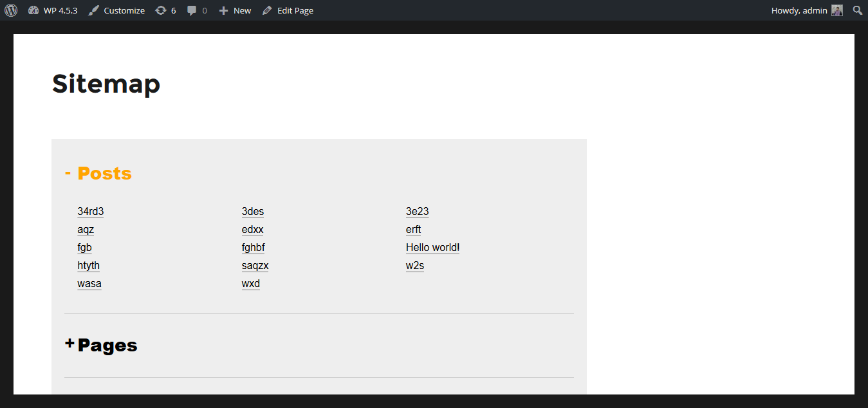Image resolution: width=868 pixels, height=408 pixels.
Task: Open the 3des post link
Action: [253, 212]
